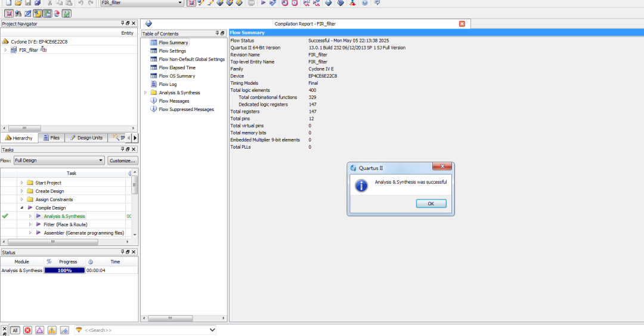Open Flow Messages report

174,101
